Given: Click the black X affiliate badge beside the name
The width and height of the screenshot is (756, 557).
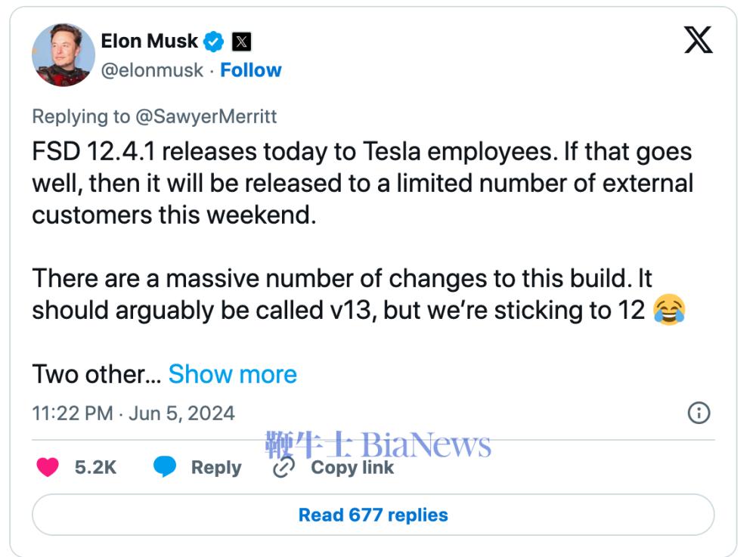Looking at the screenshot, I should [241, 41].
